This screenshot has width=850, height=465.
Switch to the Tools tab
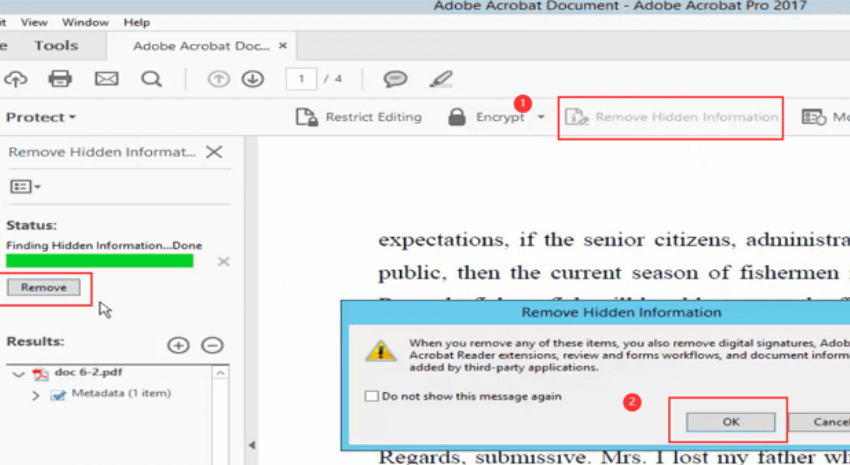pyautogui.click(x=56, y=46)
